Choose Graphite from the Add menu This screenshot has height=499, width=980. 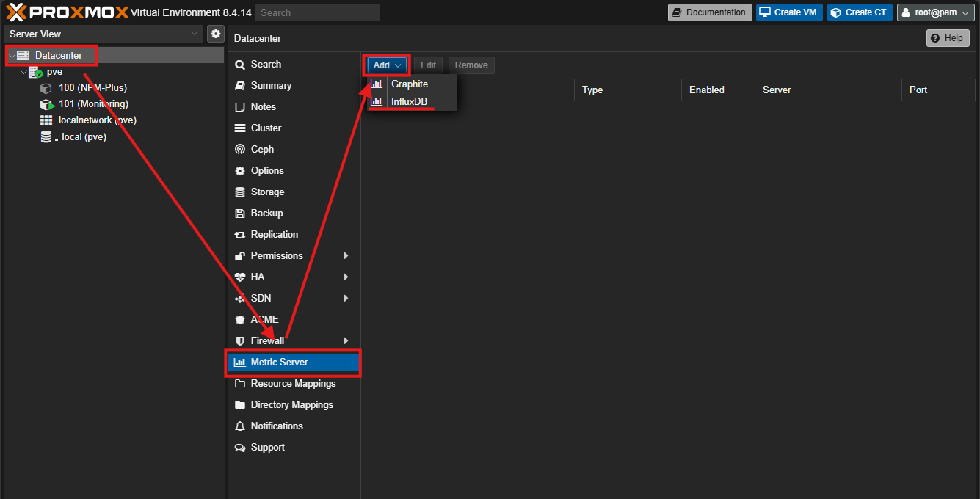412,84
